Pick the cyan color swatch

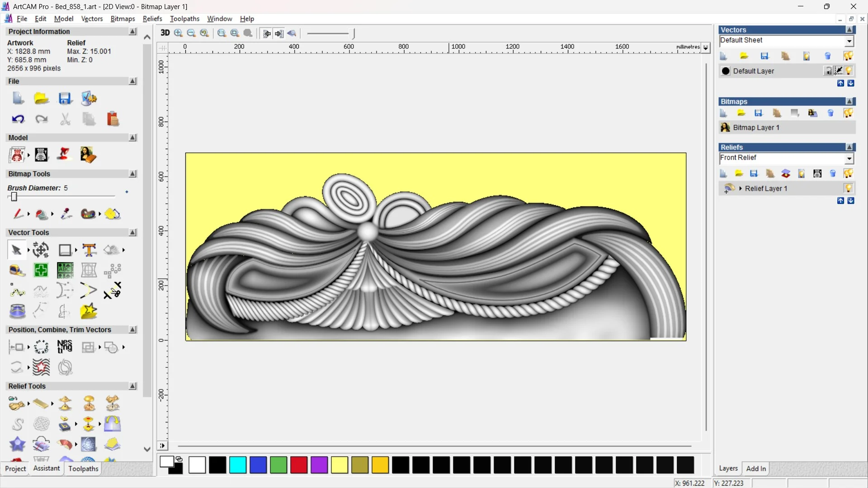(x=238, y=465)
